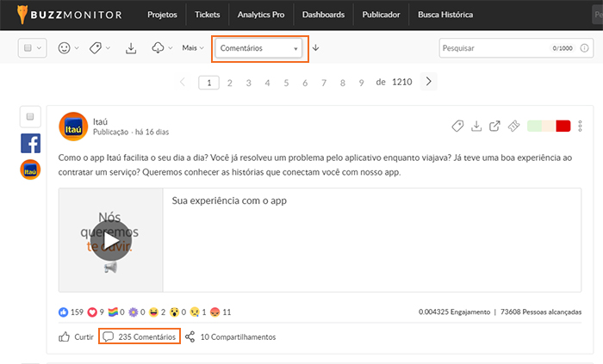Like the post with Curtir

76,336
